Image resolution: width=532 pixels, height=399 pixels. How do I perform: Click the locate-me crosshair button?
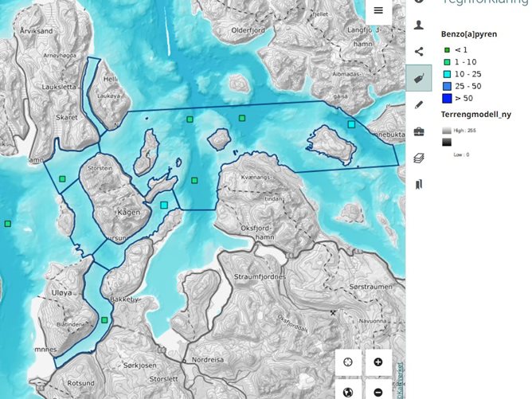tap(348, 362)
